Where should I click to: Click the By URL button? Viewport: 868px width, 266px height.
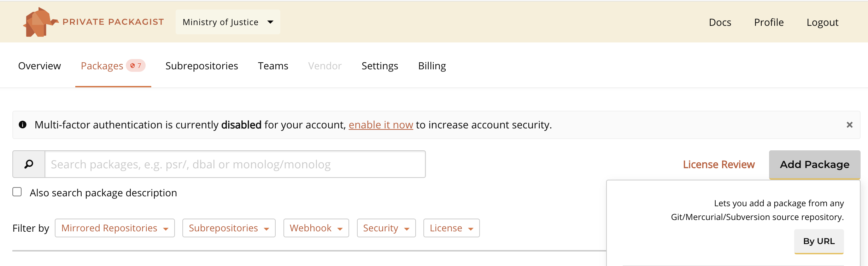(819, 241)
